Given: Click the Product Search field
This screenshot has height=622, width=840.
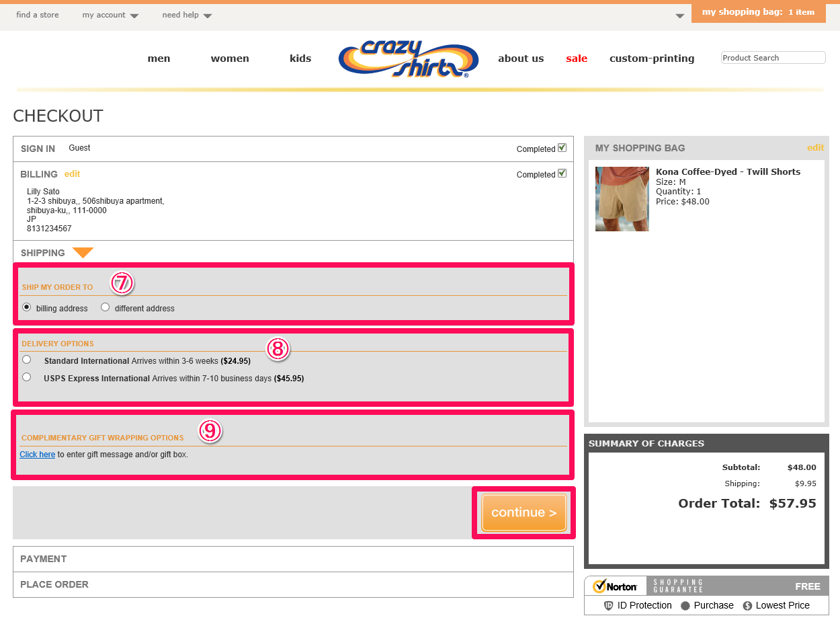Looking at the screenshot, I should pyautogui.click(x=773, y=58).
